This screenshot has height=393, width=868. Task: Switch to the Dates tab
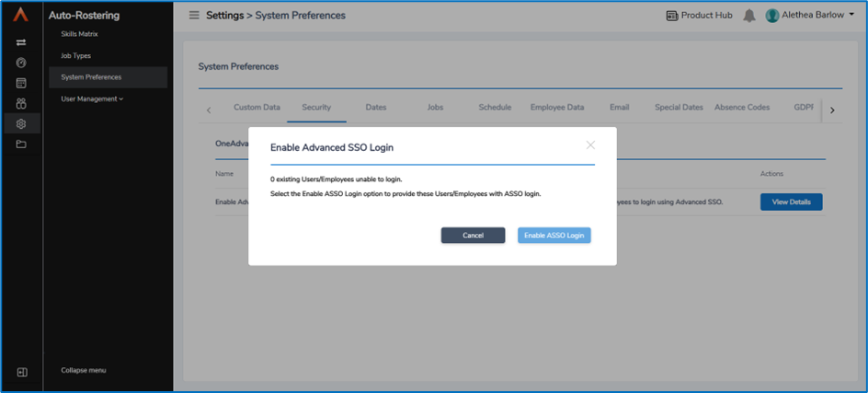[x=376, y=108]
